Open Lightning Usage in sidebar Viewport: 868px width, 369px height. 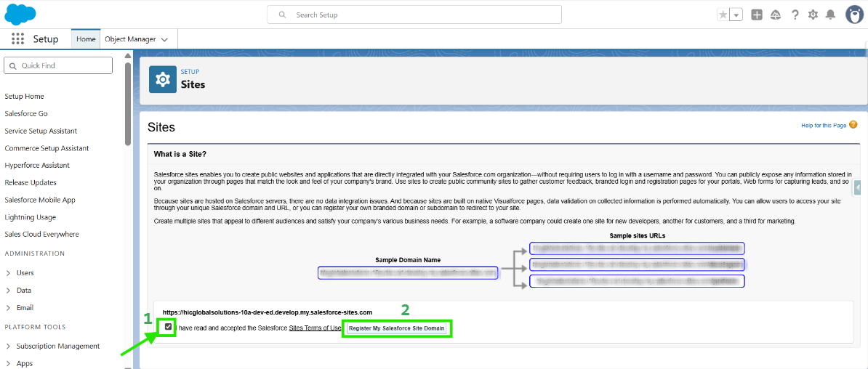click(x=30, y=217)
